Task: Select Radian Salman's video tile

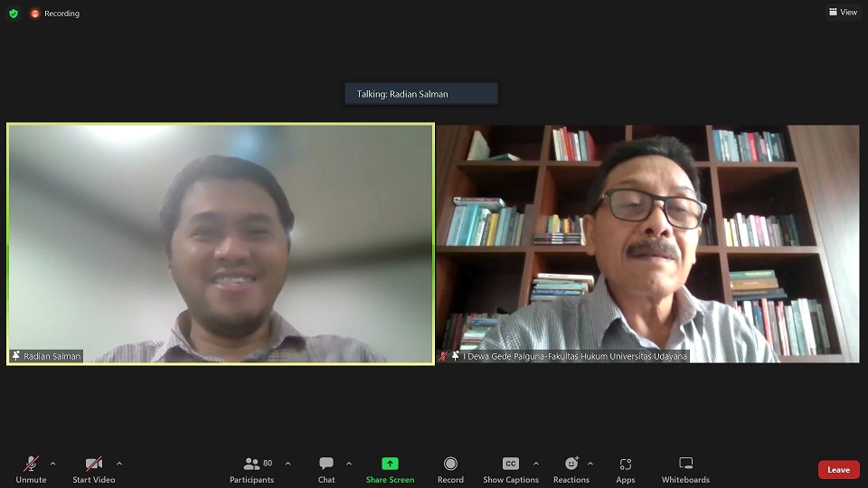Action: point(221,244)
